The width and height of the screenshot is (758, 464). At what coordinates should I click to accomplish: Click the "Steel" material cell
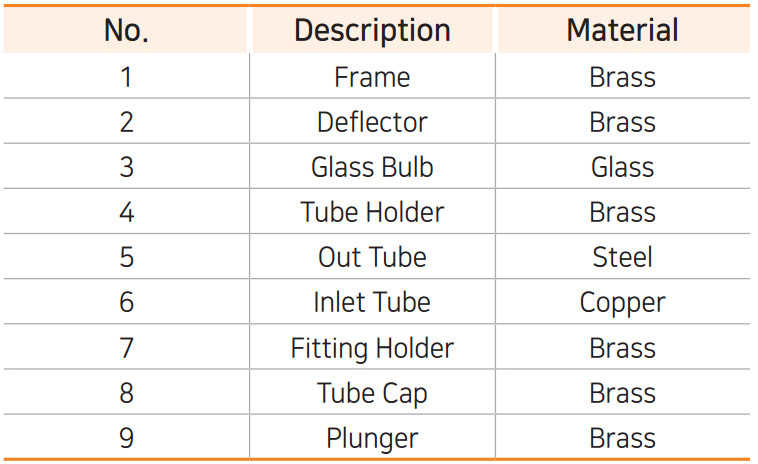(x=622, y=257)
